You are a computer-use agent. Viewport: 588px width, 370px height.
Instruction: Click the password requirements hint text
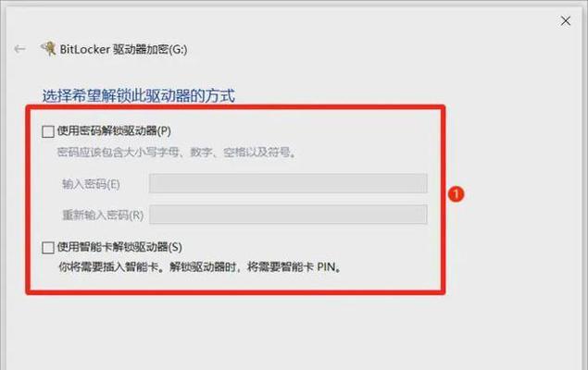177,153
